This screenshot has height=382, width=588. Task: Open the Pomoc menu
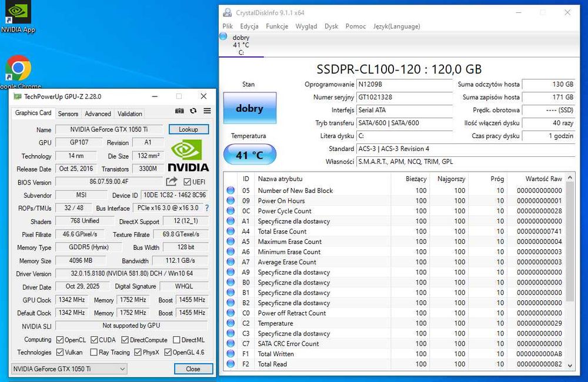(356, 26)
